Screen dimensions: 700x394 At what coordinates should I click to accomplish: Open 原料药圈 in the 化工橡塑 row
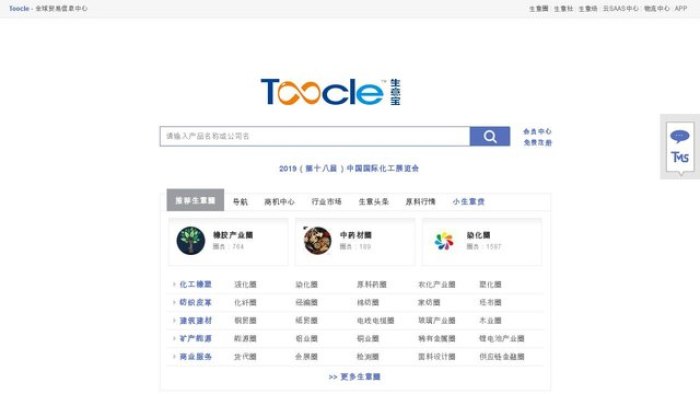(371, 284)
